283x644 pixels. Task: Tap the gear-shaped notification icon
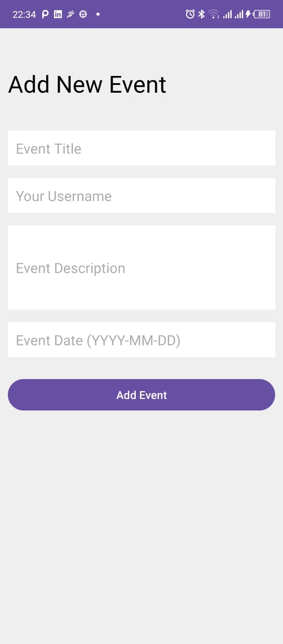[83, 14]
